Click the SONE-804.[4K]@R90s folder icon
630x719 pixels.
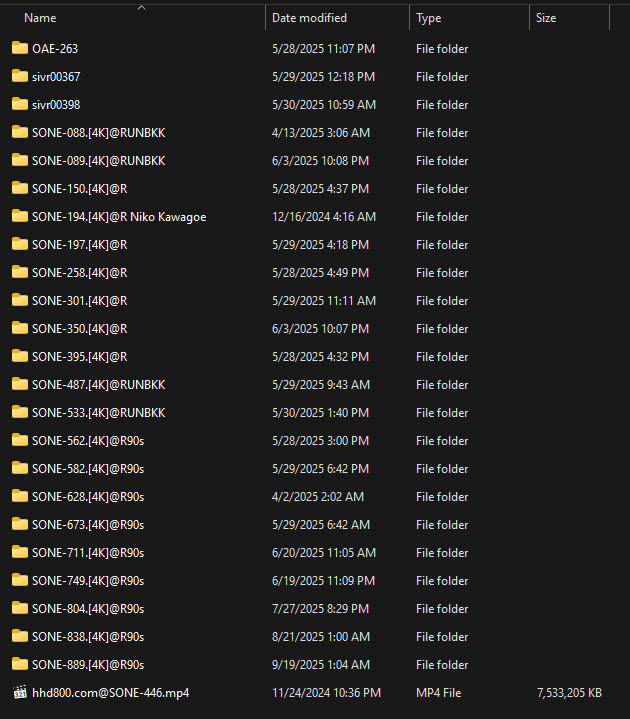(x=20, y=607)
